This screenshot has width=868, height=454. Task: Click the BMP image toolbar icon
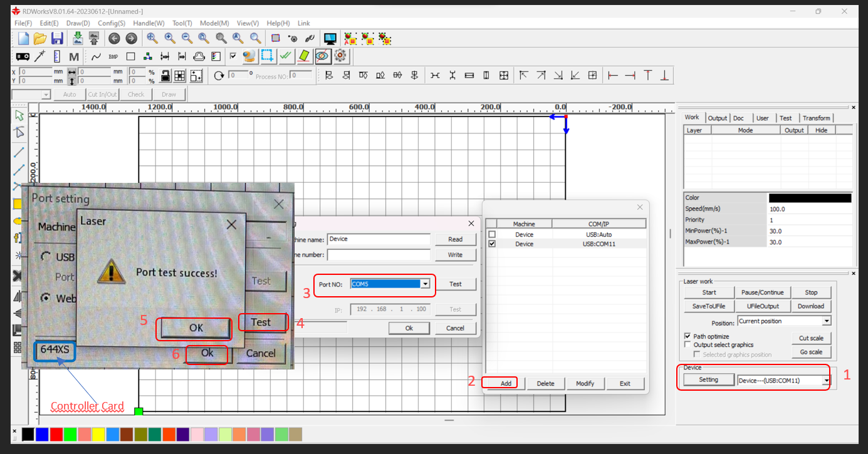tap(113, 56)
